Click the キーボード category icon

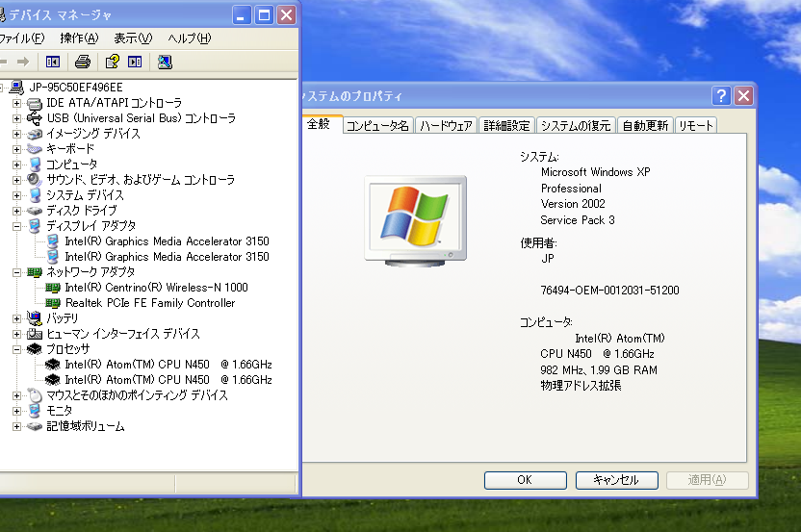pyautogui.click(x=35, y=149)
